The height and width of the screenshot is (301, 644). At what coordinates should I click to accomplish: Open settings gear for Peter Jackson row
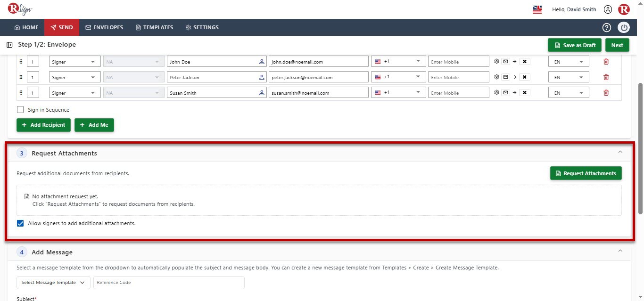pyautogui.click(x=496, y=77)
